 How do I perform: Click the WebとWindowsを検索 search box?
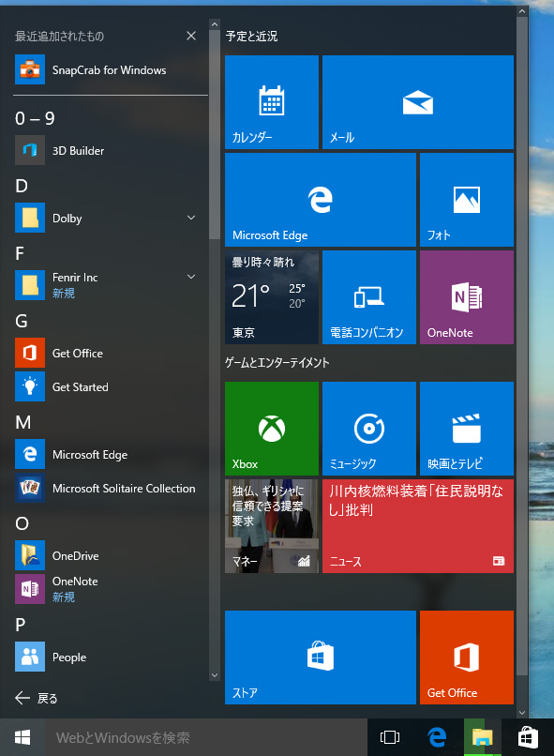(206, 737)
